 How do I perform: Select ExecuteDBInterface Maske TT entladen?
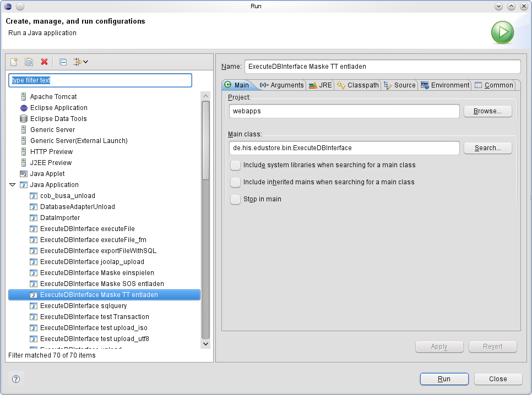(x=104, y=295)
